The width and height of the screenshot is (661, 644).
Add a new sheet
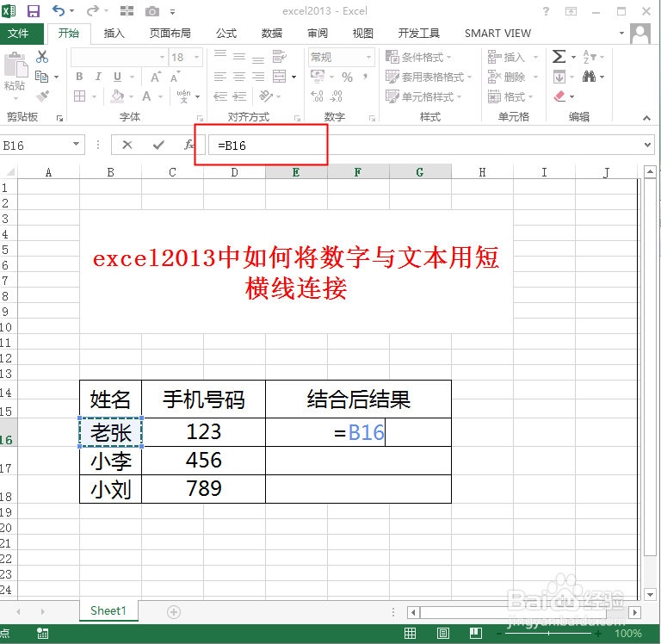(x=174, y=611)
